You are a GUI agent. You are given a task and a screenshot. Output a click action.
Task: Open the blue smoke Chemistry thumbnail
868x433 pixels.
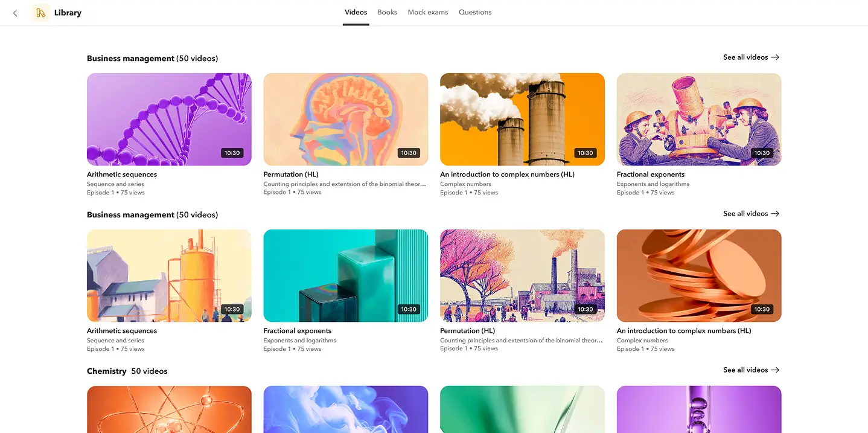tap(345, 409)
